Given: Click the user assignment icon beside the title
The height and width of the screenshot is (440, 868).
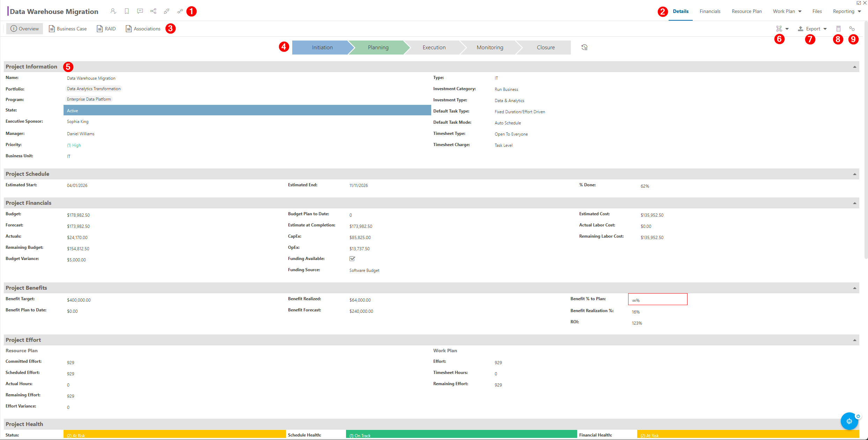Looking at the screenshot, I should point(113,11).
